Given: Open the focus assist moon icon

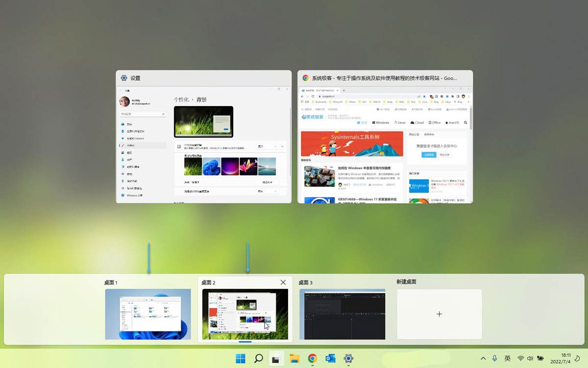Looking at the screenshot, I should (577, 359).
